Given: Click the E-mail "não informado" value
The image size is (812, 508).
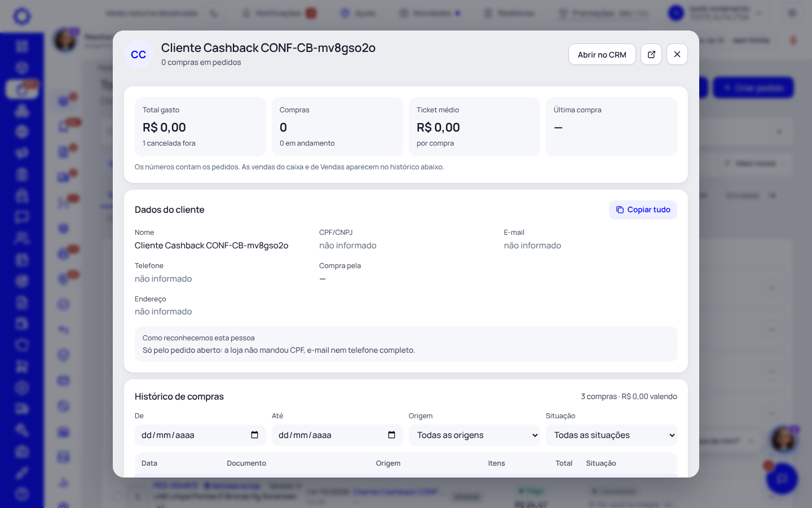Looking at the screenshot, I should click(532, 246).
